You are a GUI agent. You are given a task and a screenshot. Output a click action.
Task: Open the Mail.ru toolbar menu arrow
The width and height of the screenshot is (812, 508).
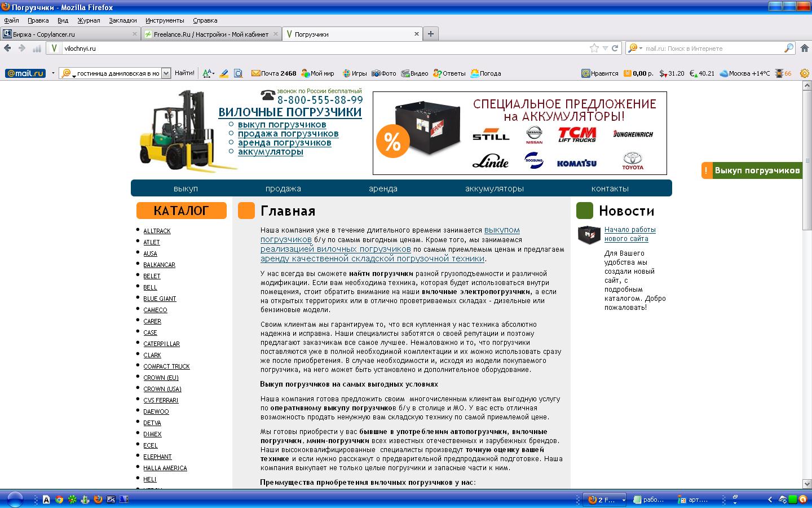click(x=53, y=73)
